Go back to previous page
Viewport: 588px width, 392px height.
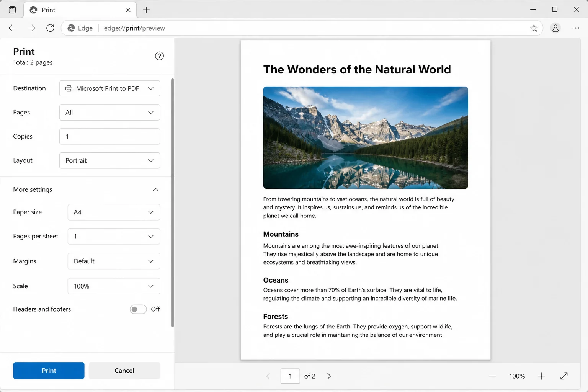tap(12, 28)
